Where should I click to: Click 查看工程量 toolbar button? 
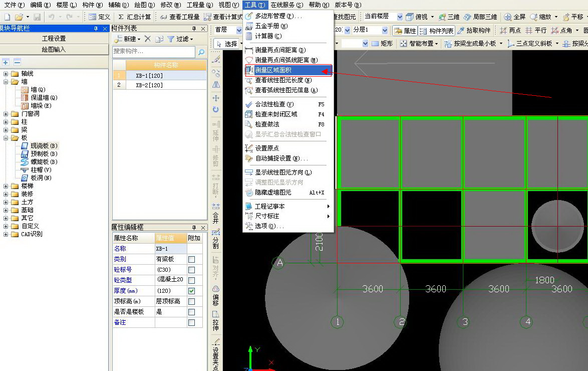180,17
